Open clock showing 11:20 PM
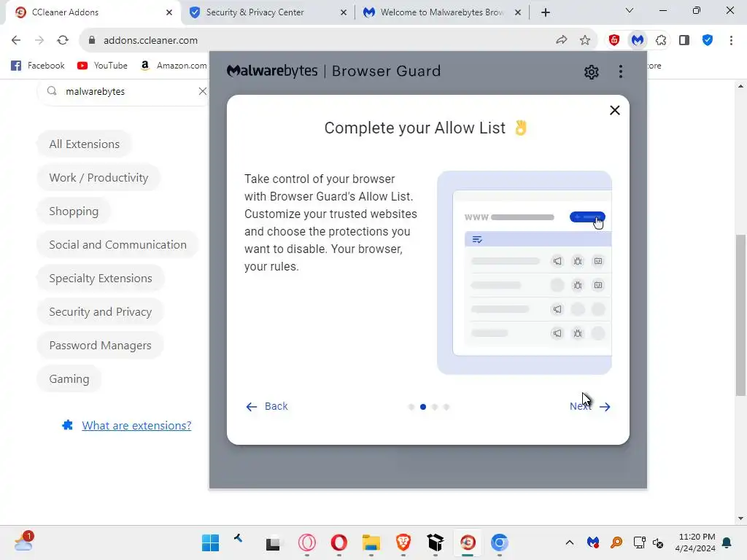747x560 pixels. pyautogui.click(x=695, y=542)
